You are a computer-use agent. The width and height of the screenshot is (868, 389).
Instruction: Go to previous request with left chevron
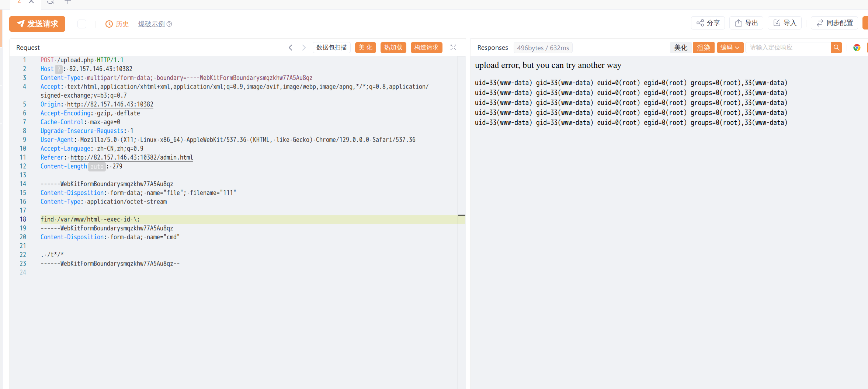(291, 48)
